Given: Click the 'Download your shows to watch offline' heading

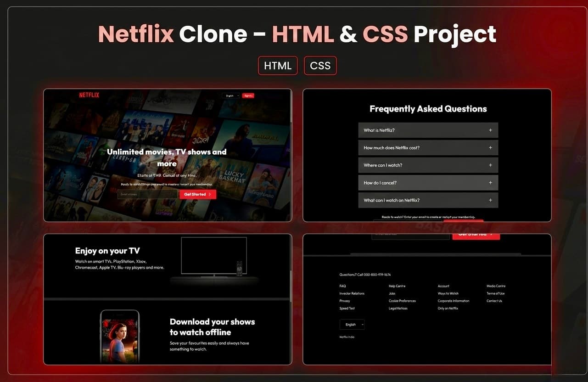Looking at the screenshot, I should 212,327.
